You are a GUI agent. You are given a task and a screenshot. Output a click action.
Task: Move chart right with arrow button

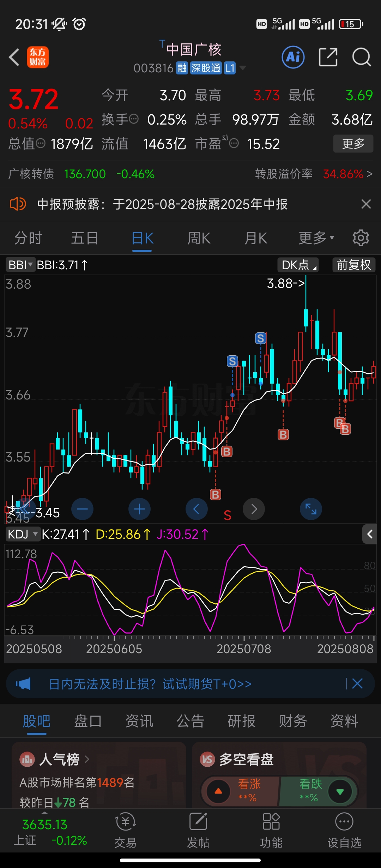click(x=254, y=509)
